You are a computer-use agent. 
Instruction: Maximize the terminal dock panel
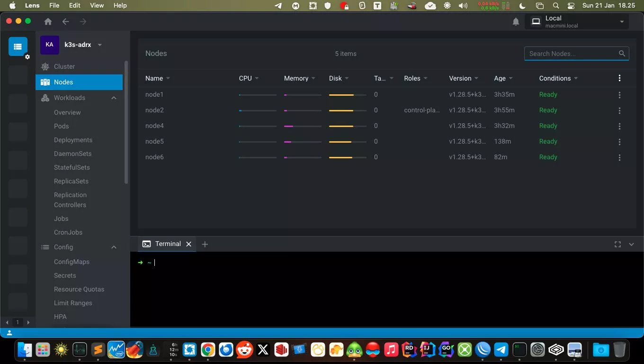(x=617, y=244)
